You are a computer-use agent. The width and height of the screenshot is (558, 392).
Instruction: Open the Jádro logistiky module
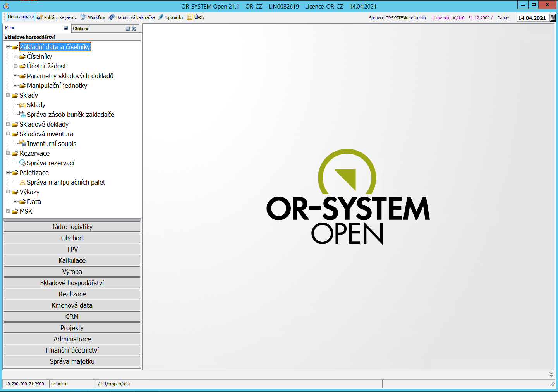pos(72,227)
